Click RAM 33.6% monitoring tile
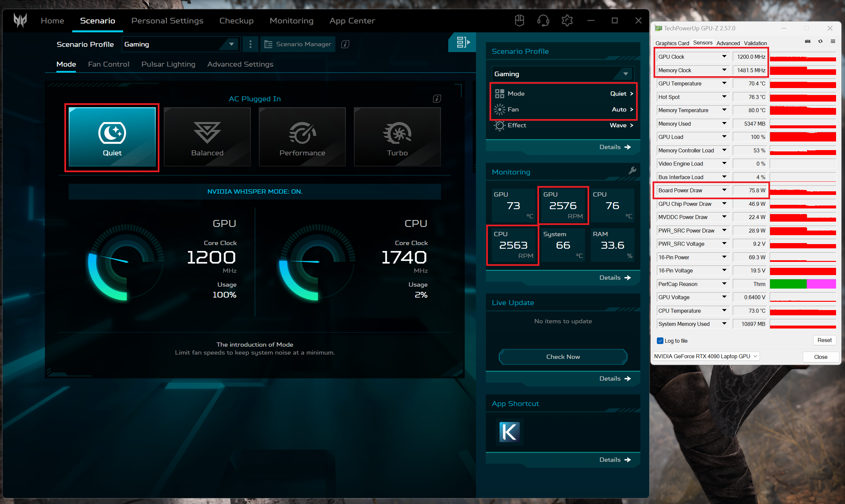845x504 pixels. point(612,245)
